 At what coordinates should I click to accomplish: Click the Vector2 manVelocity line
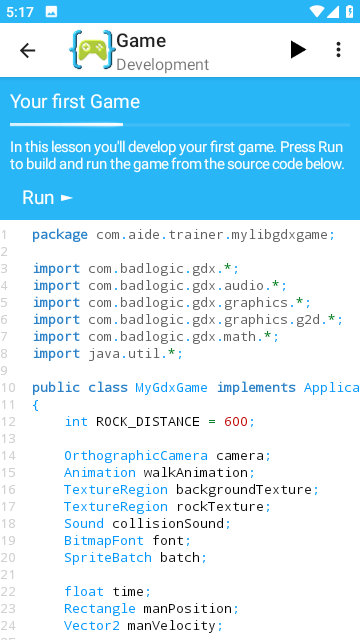click(143, 625)
